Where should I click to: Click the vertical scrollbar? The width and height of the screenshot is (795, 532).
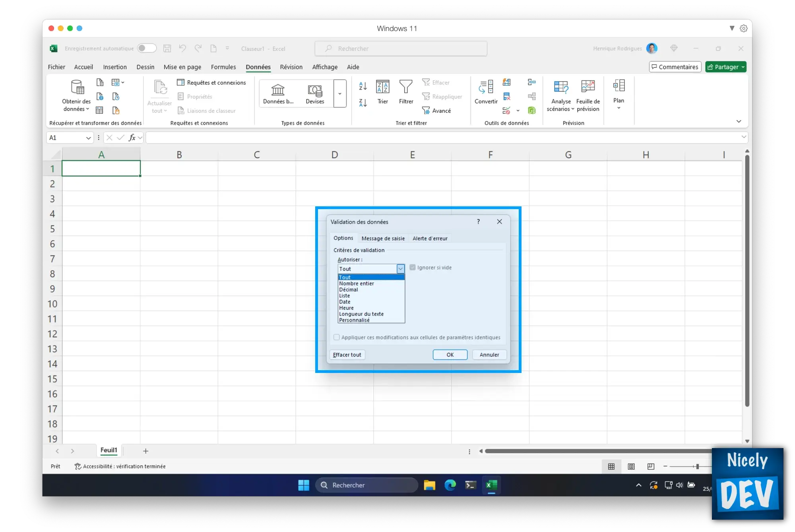click(747, 280)
